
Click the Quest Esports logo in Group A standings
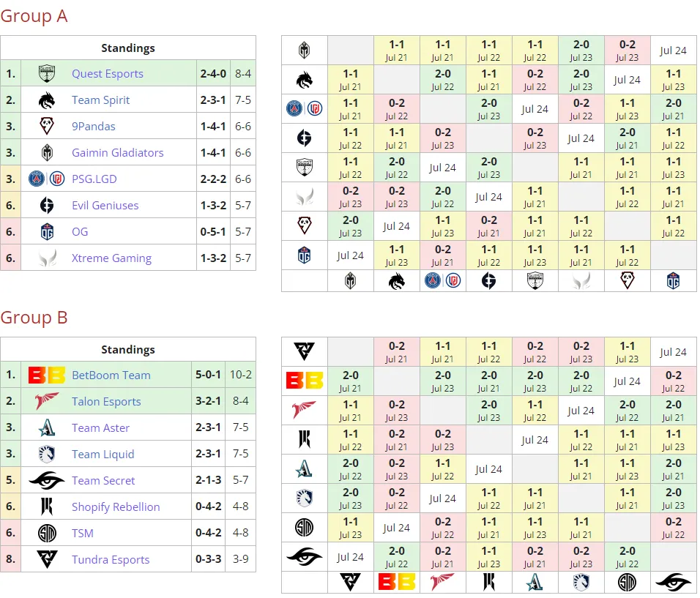(x=47, y=74)
